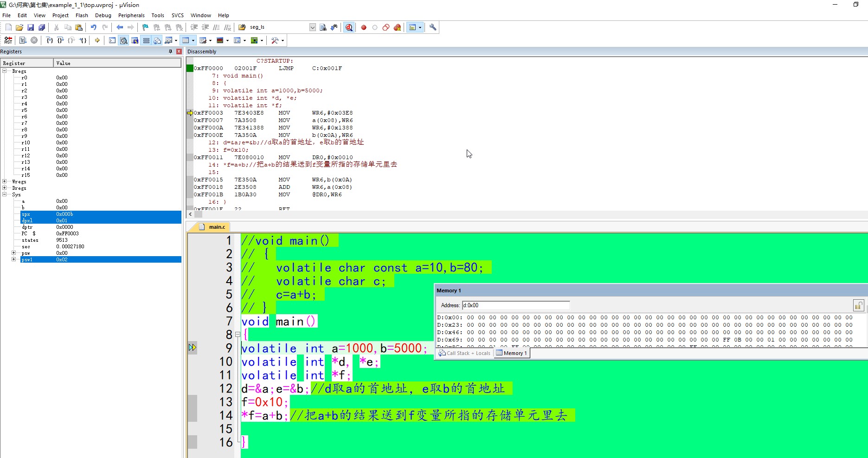Click the Value column header
This screenshot has width=868, height=458.
(x=117, y=63)
